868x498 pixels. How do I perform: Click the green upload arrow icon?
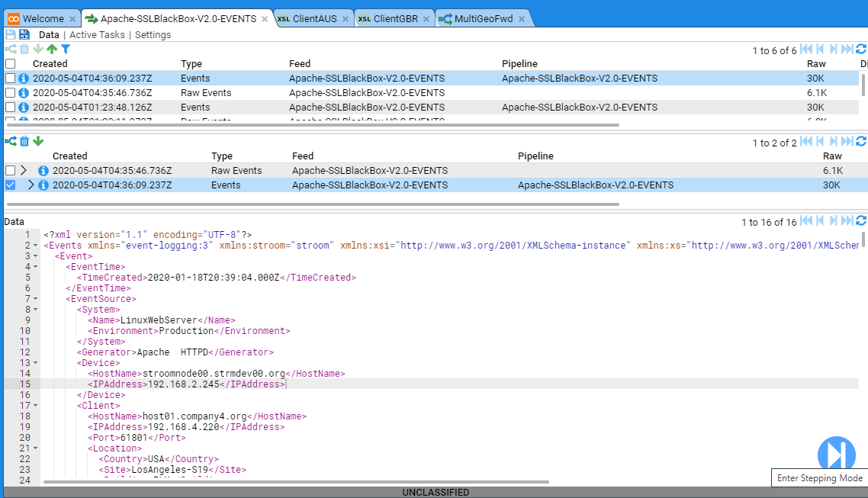click(52, 50)
